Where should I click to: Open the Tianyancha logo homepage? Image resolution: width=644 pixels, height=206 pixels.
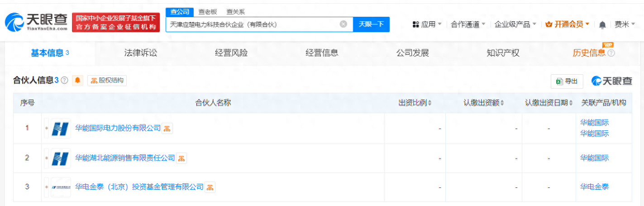(x=36, y=22)
